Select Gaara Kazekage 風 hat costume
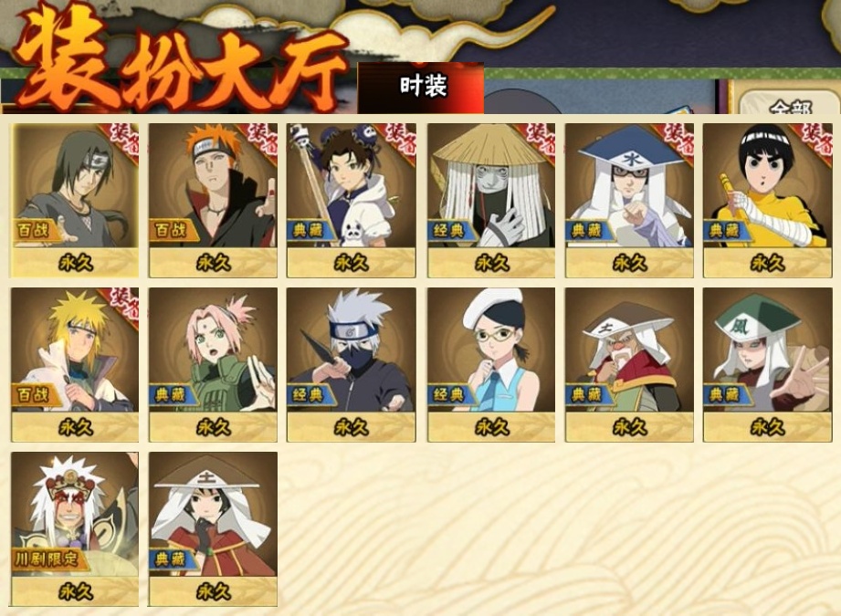841x616 pixels. click(x=768, y=365)
